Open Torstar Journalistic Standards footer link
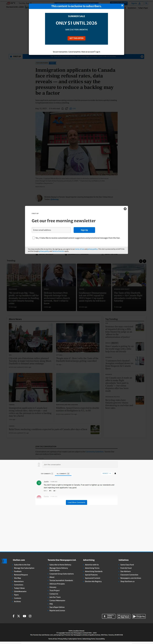The height and width of the screenshot is (644, 153). [61, 580]
